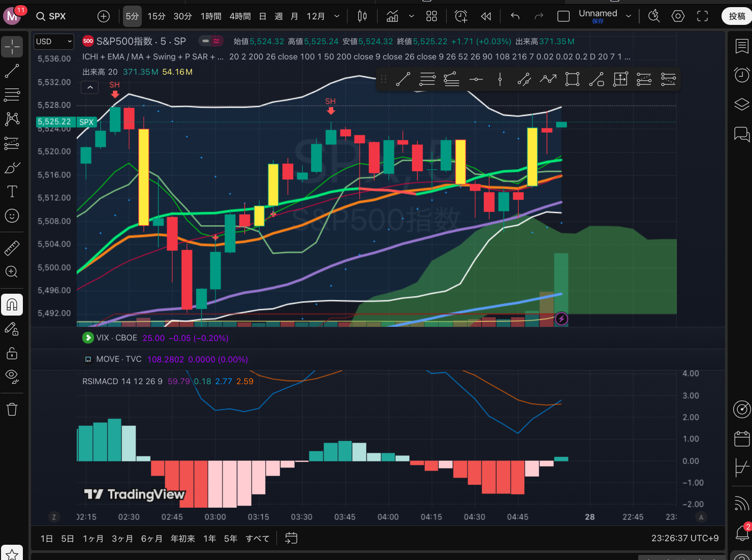The height and width of the screenshot is (560, 752).
Task: Switch to 4時間 timeframe
Action: pyautogui.click(x=240, y=16)
